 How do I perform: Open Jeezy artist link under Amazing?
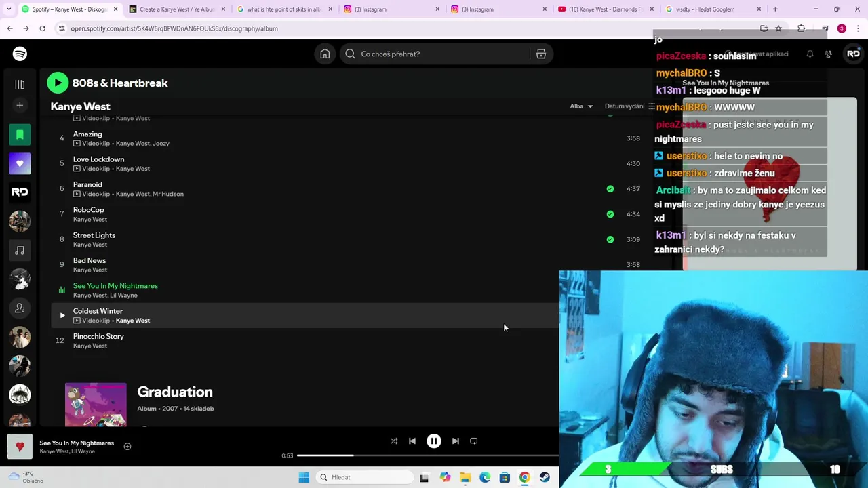(161, 144)
